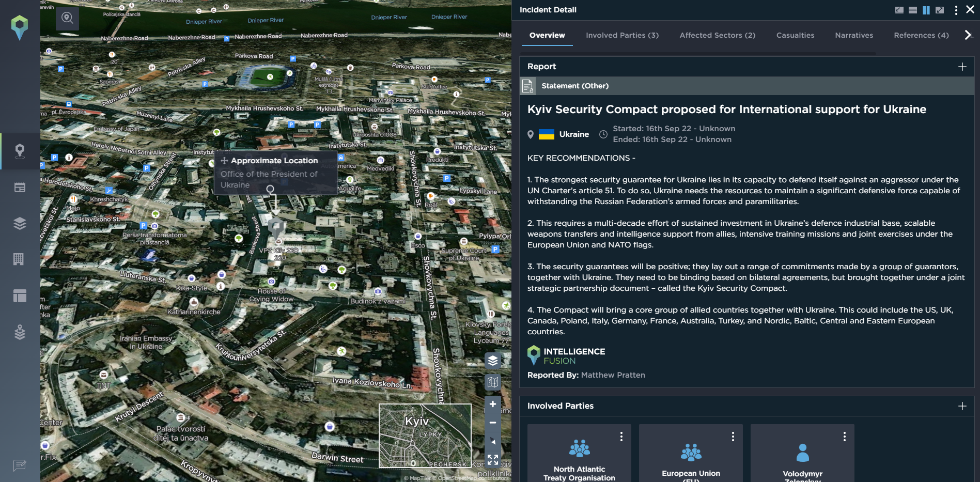This screenshot has height=482, width=980.
Task: Zoom out the map with minus button
Action: pos(493,423)
